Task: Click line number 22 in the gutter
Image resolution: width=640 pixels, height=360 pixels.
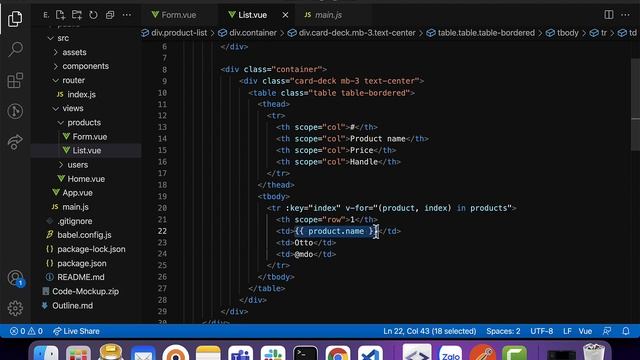Action: pyautogui.click(x=162, y=231)
